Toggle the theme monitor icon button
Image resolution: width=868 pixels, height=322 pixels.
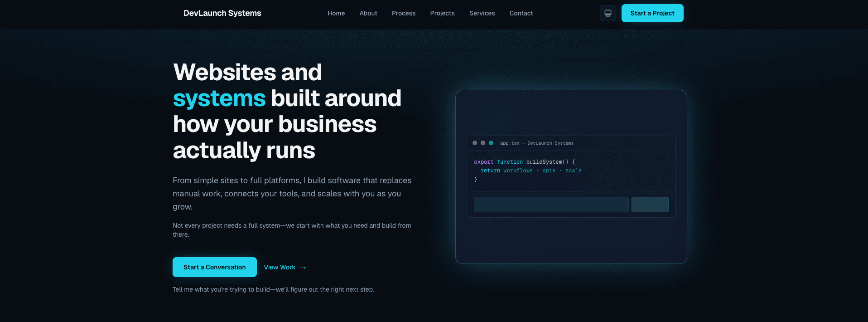click(608, 13)
